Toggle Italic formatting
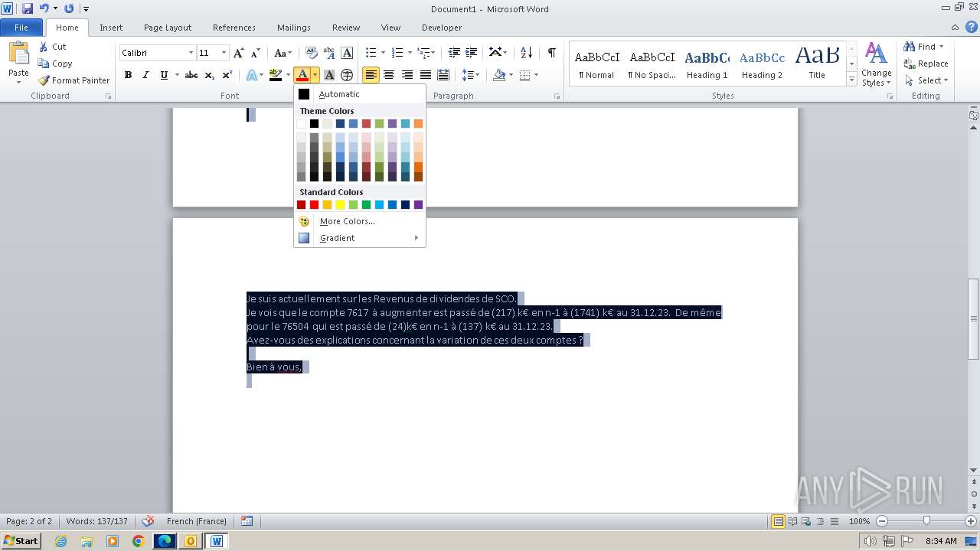The height and width of the screenshot is (551, 980). coord(145,75)
